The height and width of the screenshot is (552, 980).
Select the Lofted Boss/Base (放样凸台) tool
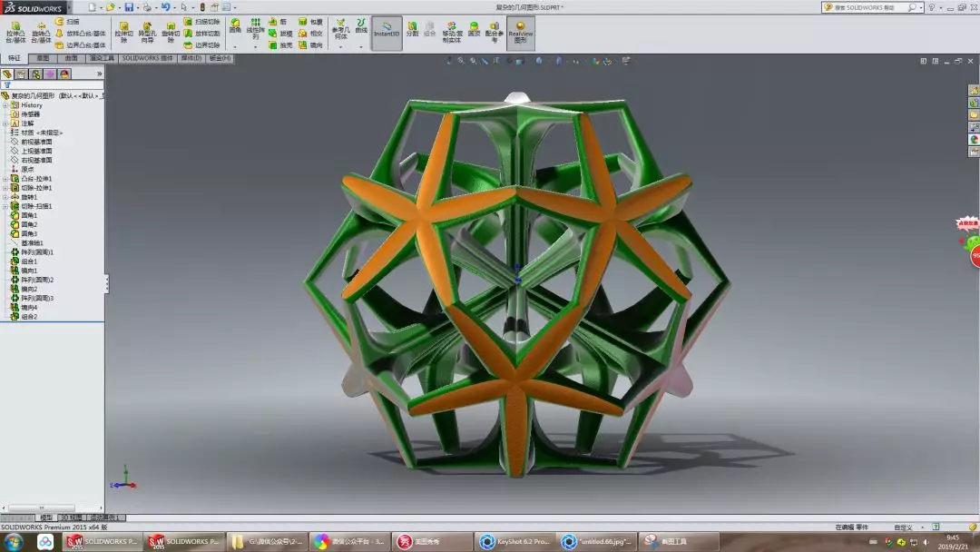tap(80, 33)
